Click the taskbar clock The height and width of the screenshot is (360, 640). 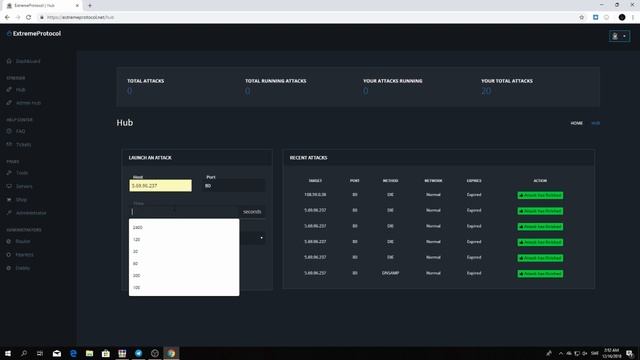coord(611,353)
